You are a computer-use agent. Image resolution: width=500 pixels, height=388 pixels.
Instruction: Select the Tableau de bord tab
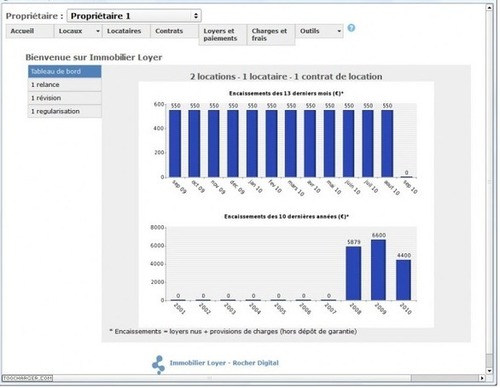coord(65,71)
